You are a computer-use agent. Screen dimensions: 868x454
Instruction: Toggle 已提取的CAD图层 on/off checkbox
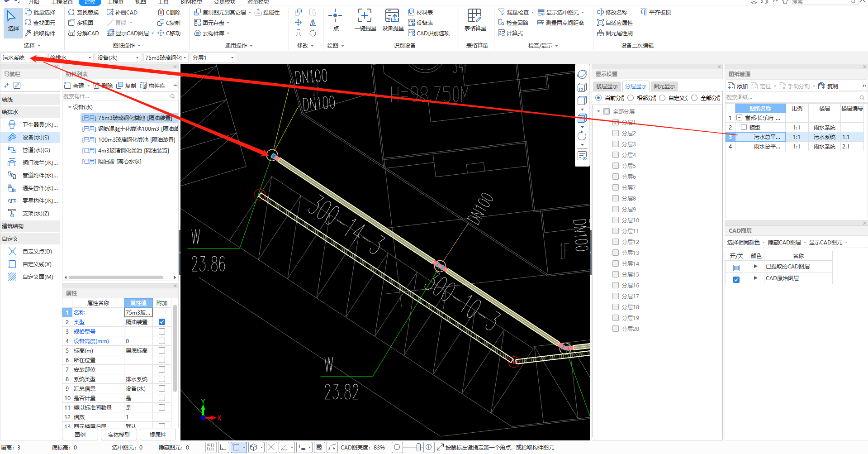(736, 268)
